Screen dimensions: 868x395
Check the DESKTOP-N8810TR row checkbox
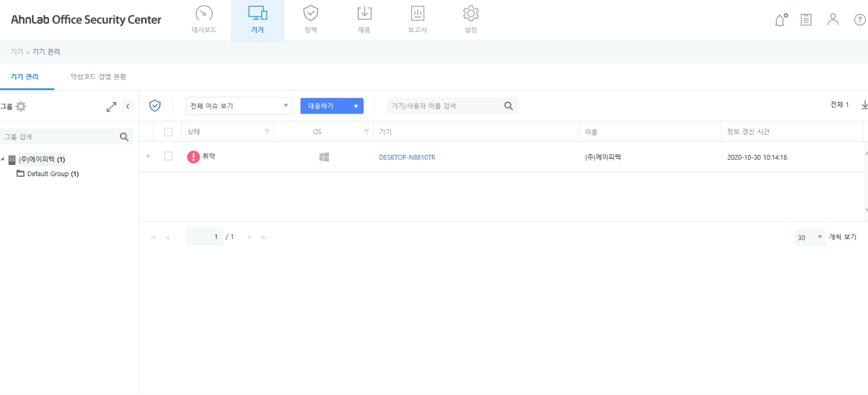pyautogui.click(x=168, y=156)
